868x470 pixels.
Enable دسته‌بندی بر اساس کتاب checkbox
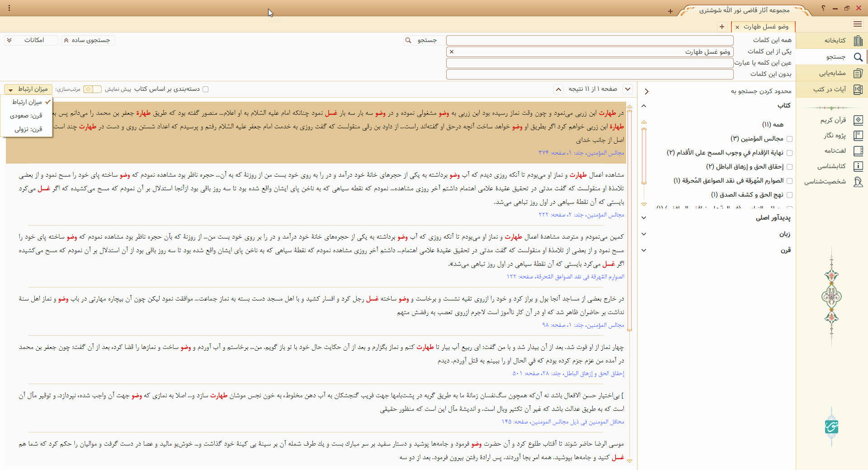(x=206, y=89)
